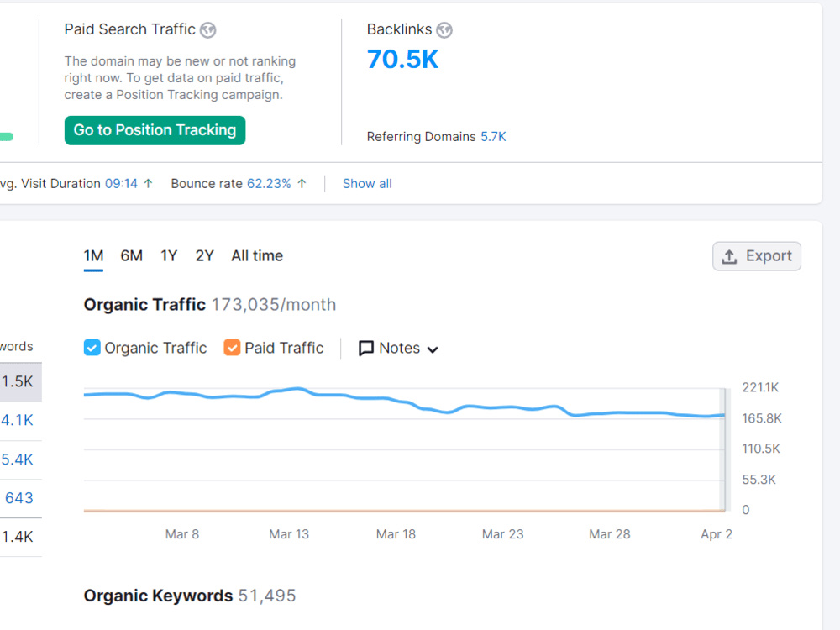Open the 5.7K referring domains link
Viewport: 840px width, 630px height.
(x=493, y=137)
